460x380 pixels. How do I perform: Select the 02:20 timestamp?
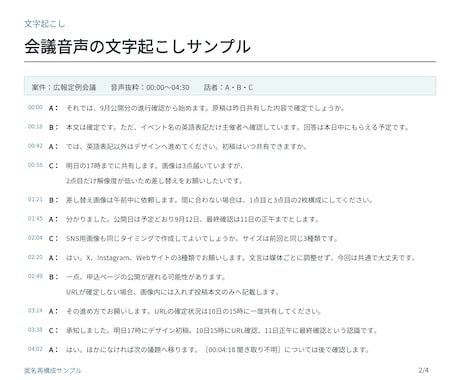pyautogui.click(x=35, y=257)
